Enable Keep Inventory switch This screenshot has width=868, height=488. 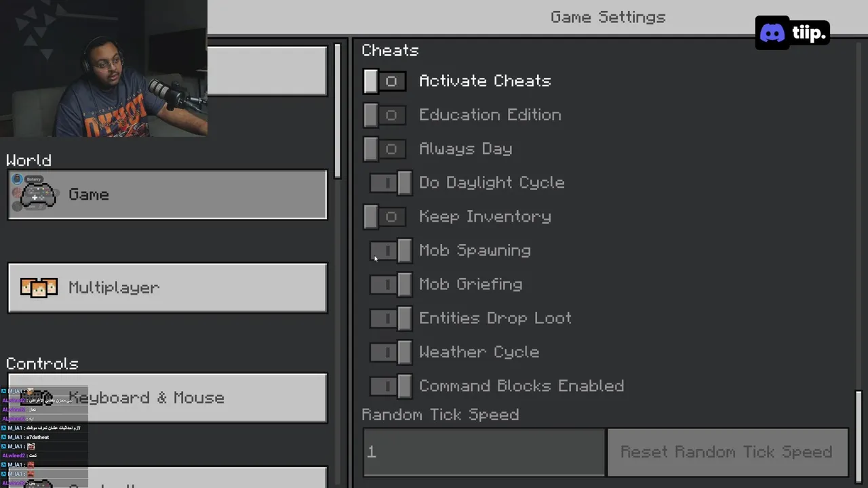pyautogui.click(x=385, y=217)
